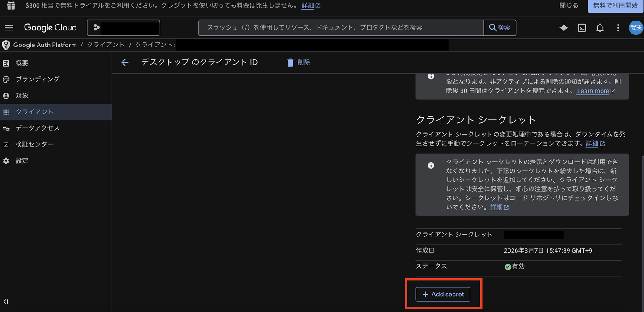The height and width of the screenshot is (312, 644).
Task: Click the クライアント grid icon
Action: (x=6, y=112)
